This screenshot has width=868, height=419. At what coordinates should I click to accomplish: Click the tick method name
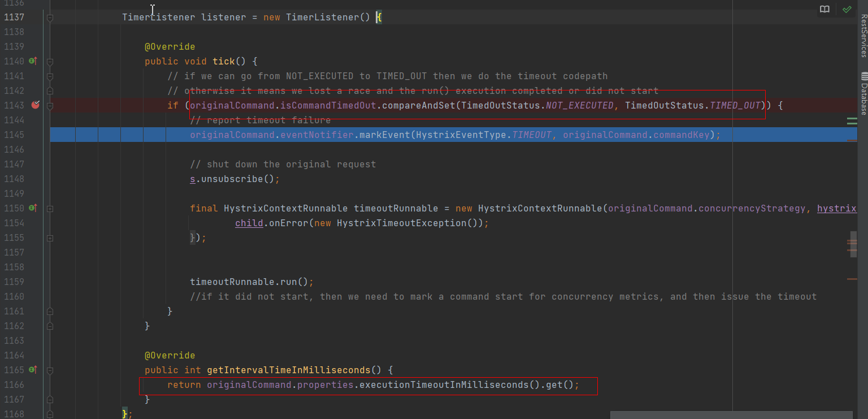click(x=224, y=61)
